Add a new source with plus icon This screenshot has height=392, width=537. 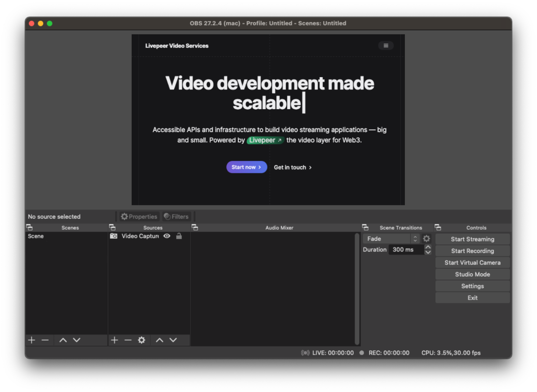pyautogui.click(x=114, y=340)
